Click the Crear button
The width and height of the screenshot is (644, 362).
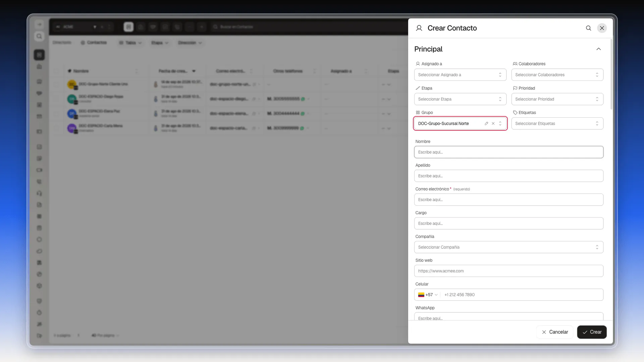click(x=592, y=332)
